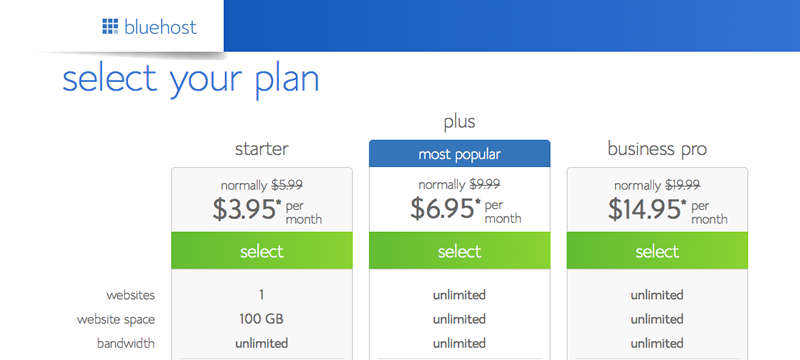Click the 100 GB starter space value

262,319
